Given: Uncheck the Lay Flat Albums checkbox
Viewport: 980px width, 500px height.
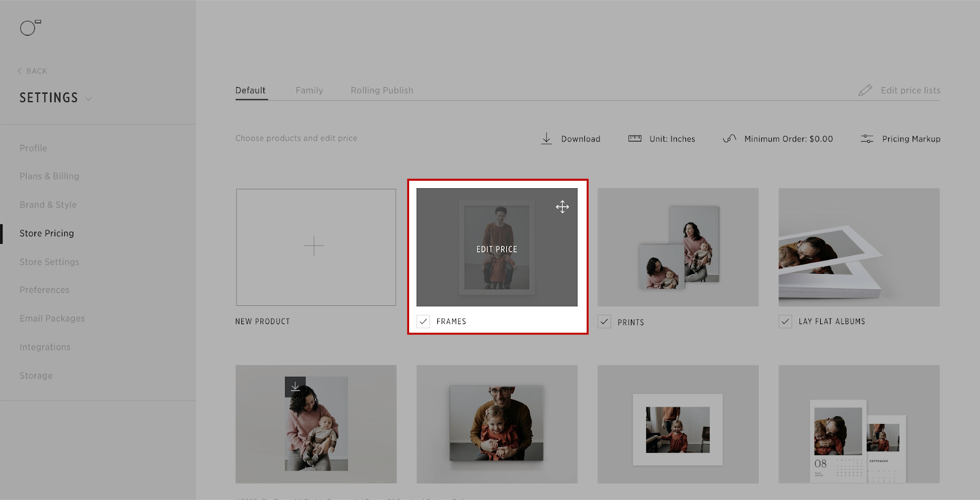Looking at the screenshot, I should click(x=785, y=321).
